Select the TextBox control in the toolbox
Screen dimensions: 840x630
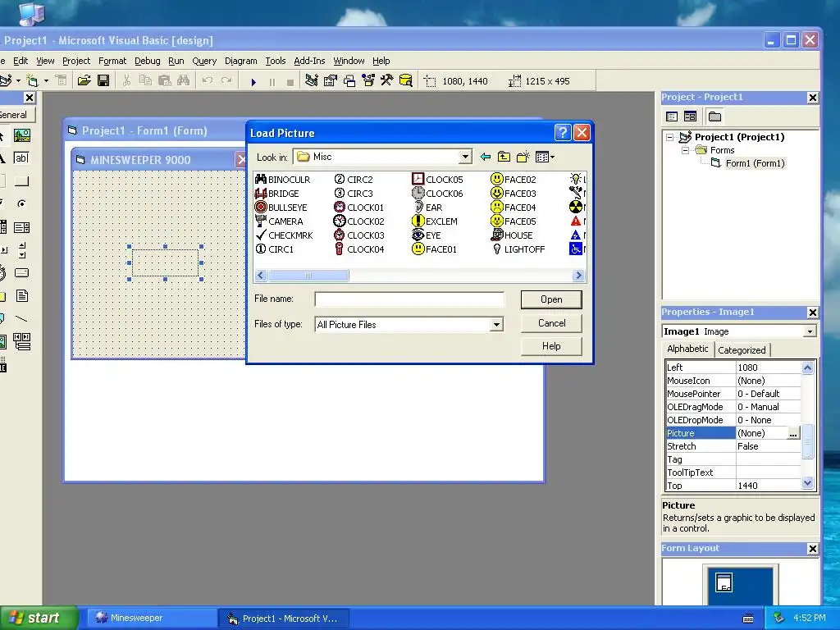pos(22,158)
